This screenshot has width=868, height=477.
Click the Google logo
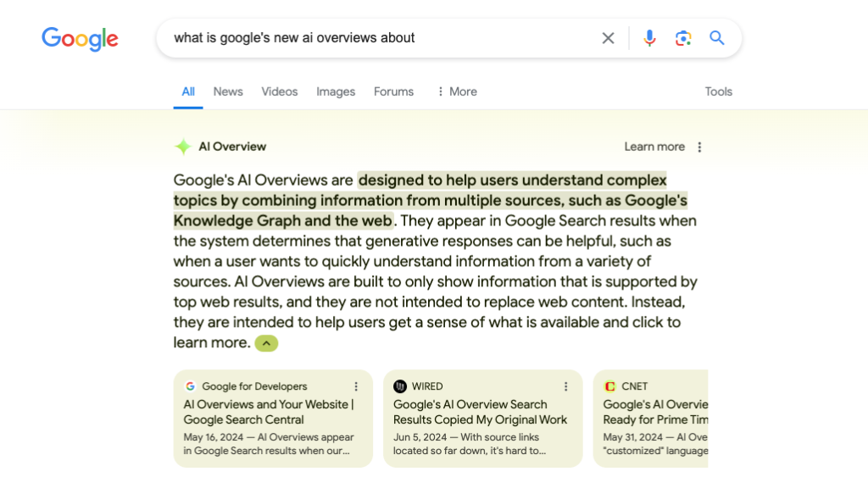pos(80,39)
